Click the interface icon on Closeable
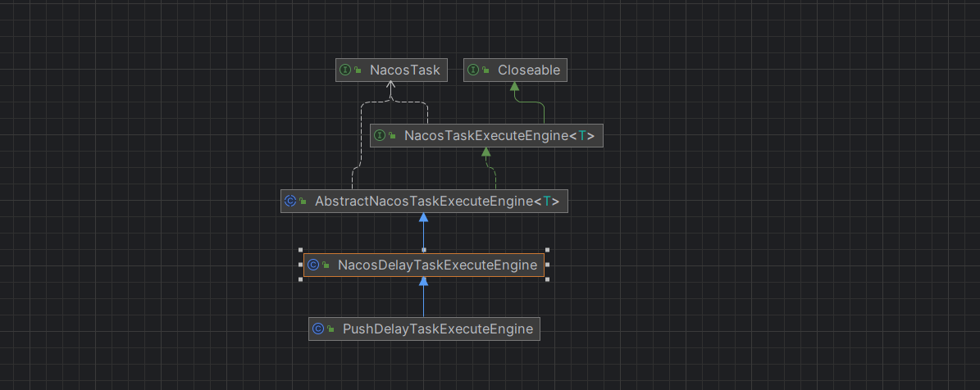Viewport: 980px width, 390px height. (473, 70)
